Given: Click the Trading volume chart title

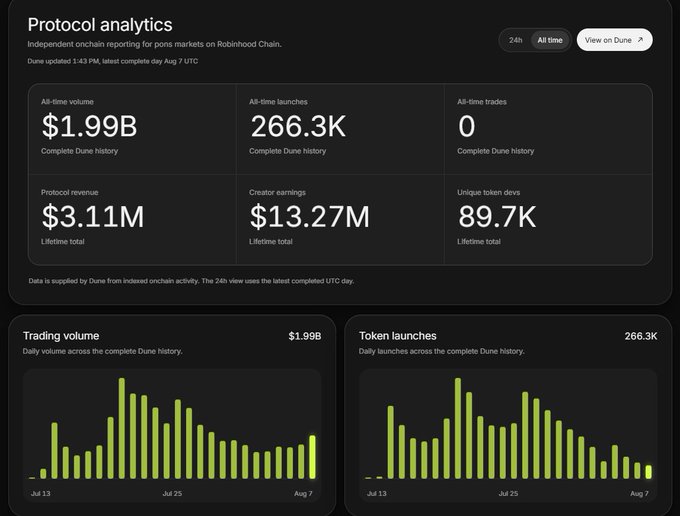Looking at the screenshot, I should pyautogui.click(x=61, y=336).
